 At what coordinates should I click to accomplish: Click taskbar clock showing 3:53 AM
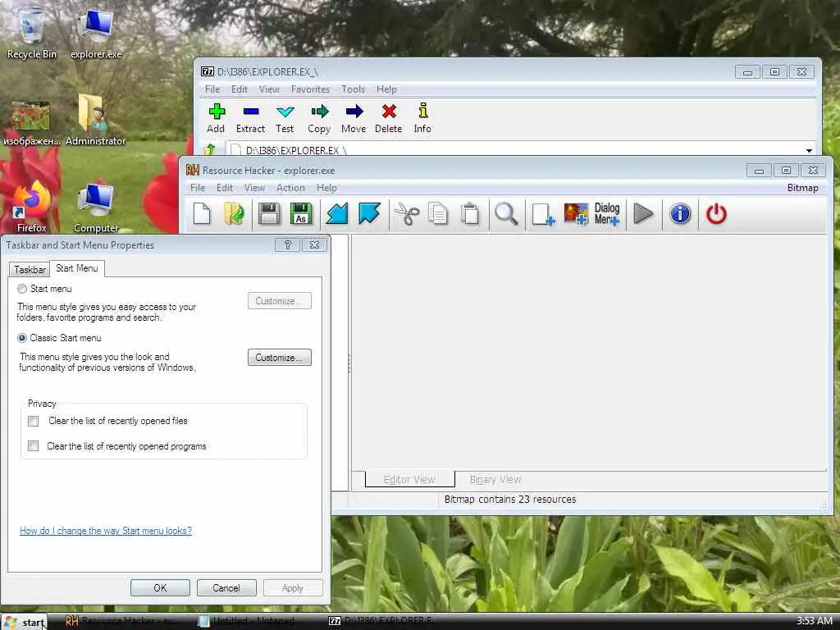tap(814, 622)
